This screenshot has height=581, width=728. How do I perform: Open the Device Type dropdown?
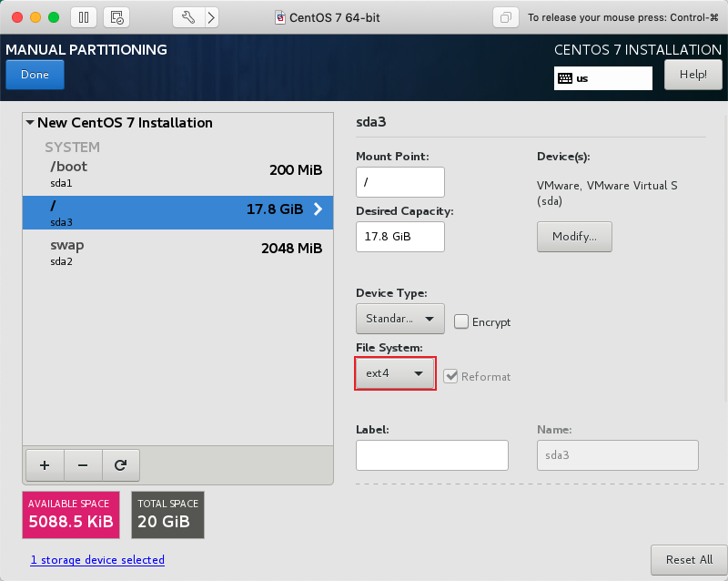tap(400, 319)
